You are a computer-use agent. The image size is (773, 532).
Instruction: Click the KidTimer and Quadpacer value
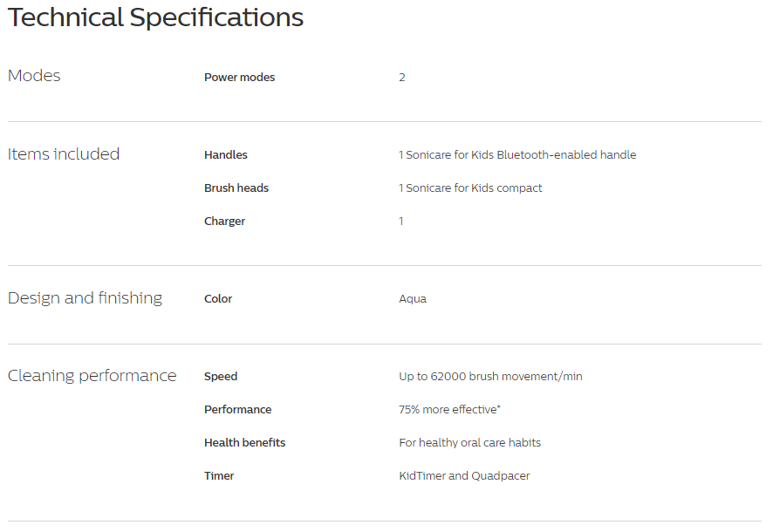tap(464, 476)
